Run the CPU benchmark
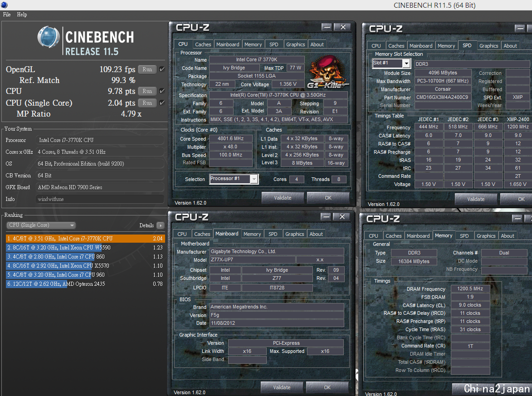Screen dimensions: 532x396 click(x=147, y=91)
